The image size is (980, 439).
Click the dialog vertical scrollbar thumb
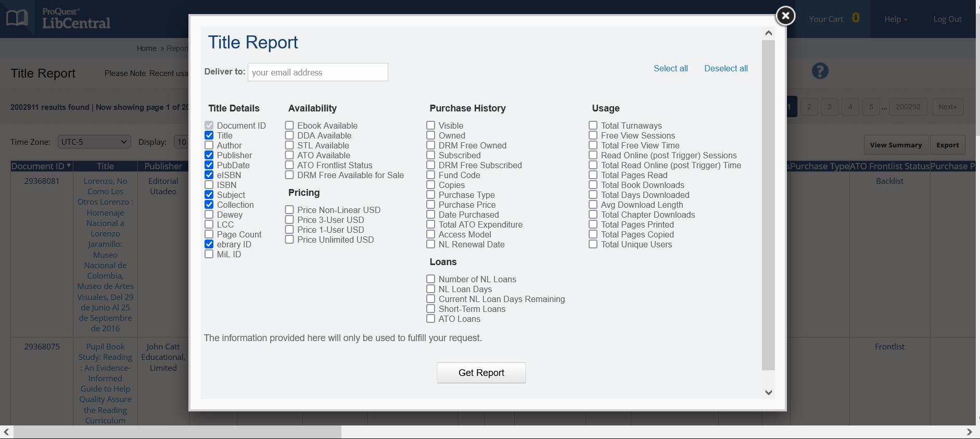768,205
